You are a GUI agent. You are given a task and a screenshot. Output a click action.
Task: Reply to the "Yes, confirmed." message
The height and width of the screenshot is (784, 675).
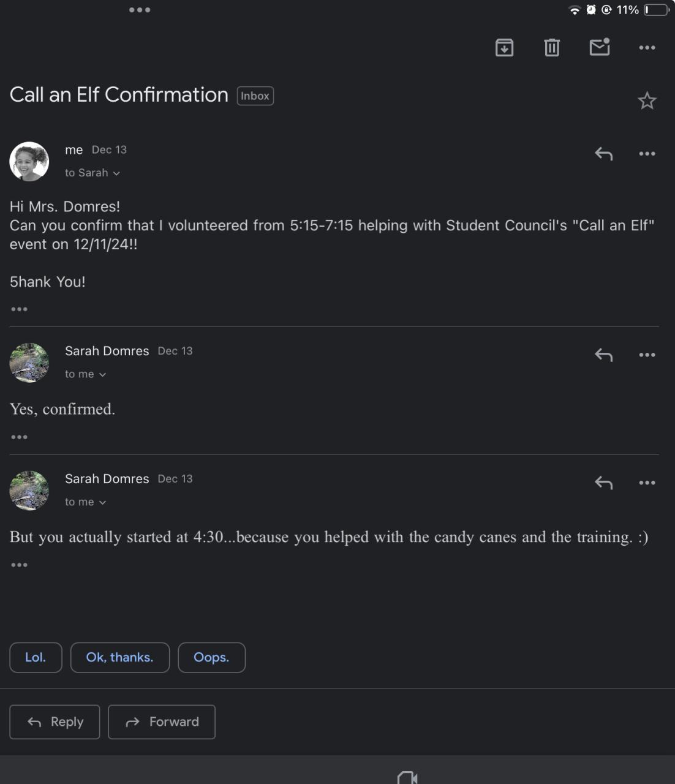[x=603, y=355]
